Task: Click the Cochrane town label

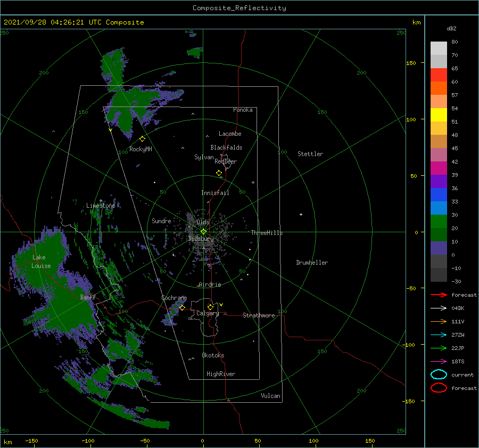Action: tap(174, 298)
